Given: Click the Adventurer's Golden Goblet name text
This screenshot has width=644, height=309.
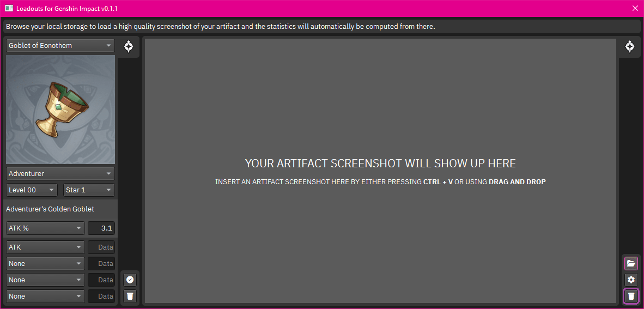Looking at the screenshot, I should tap(50, 209).
